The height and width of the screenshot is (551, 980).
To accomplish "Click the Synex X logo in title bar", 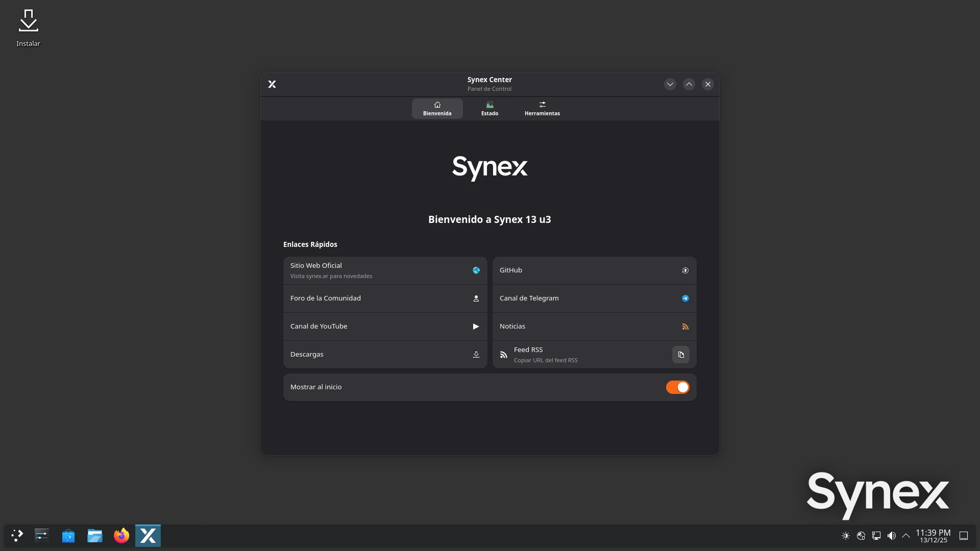I will [272, 84].
